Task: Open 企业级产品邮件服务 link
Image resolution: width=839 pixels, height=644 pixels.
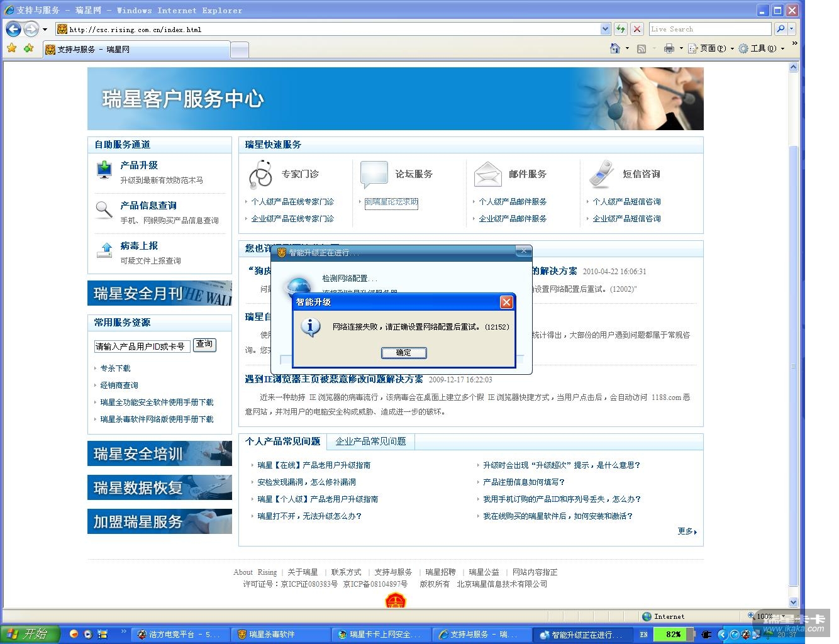Action: point(513,219)
